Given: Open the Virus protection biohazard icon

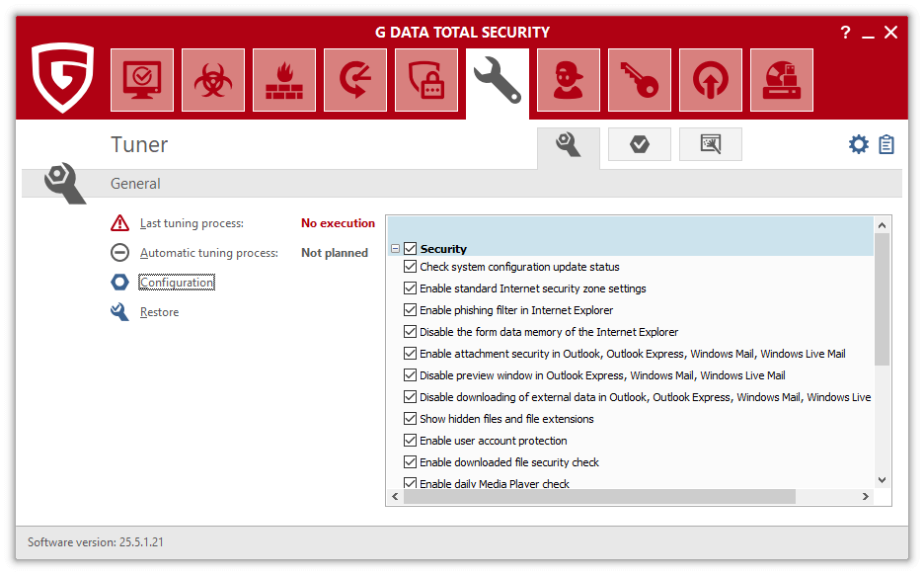Looking at the screenshot, I should (x=213, y=80).
